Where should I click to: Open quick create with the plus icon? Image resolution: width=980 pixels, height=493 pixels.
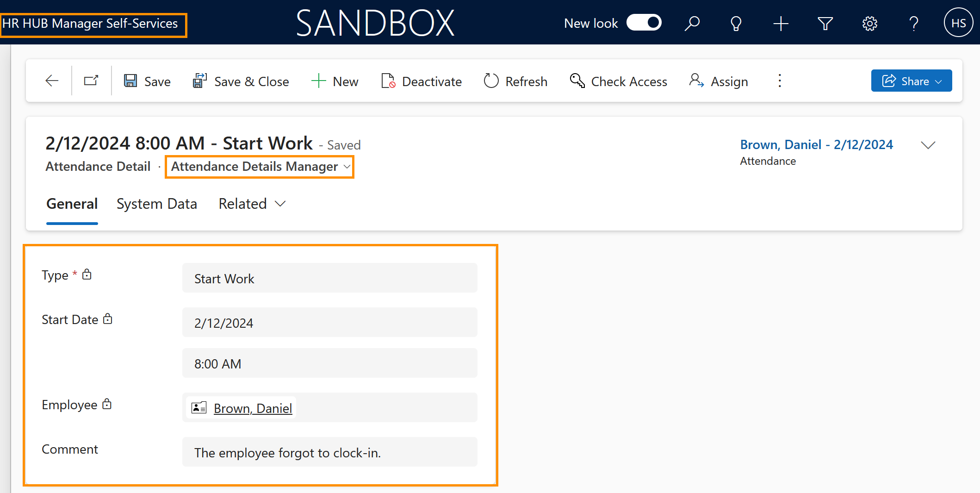point(781,23)
